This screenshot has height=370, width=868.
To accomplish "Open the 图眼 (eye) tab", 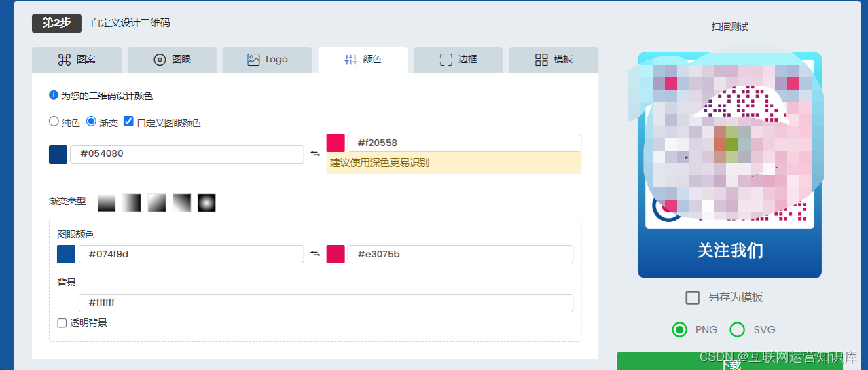I will coord(172,60).
